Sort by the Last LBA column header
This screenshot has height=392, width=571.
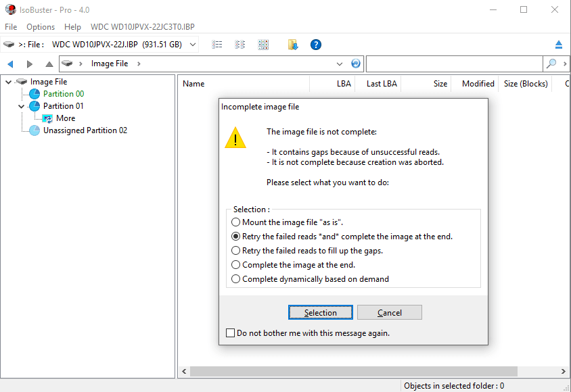point(378,84)
